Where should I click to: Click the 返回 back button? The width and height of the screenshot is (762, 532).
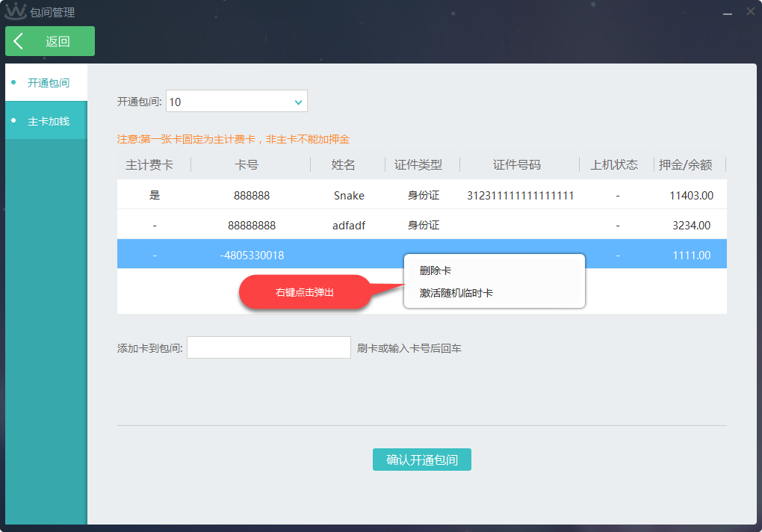(50, 41)
